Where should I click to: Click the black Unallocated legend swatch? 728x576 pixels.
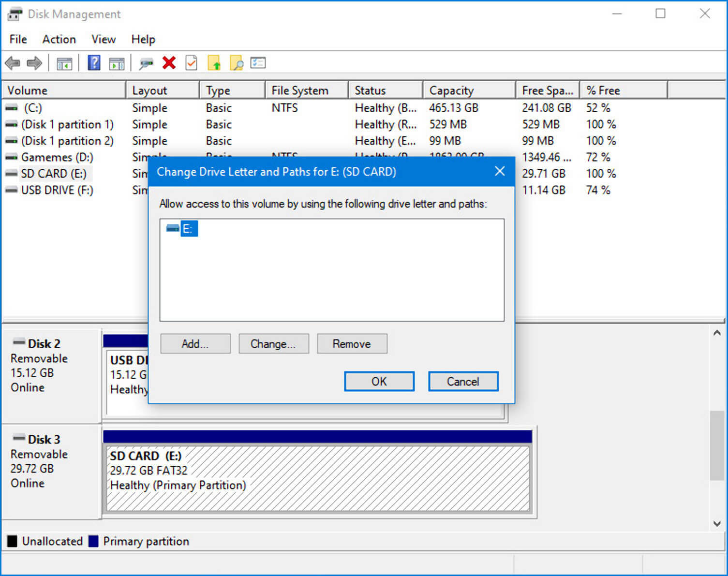coord(12,541)
